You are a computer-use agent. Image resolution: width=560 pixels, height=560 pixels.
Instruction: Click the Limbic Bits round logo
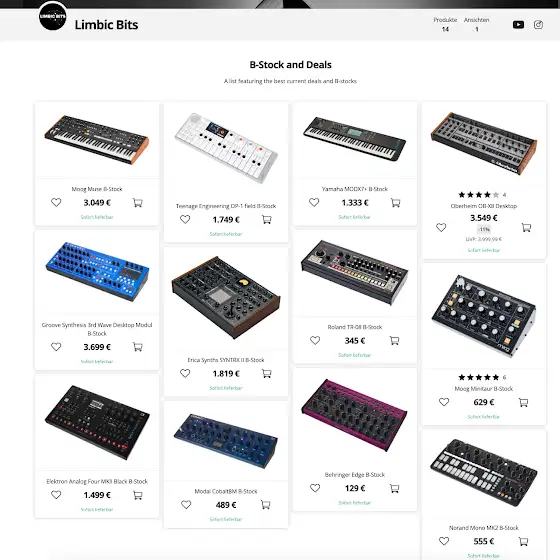pyautogui.click(x=52, y=16)
